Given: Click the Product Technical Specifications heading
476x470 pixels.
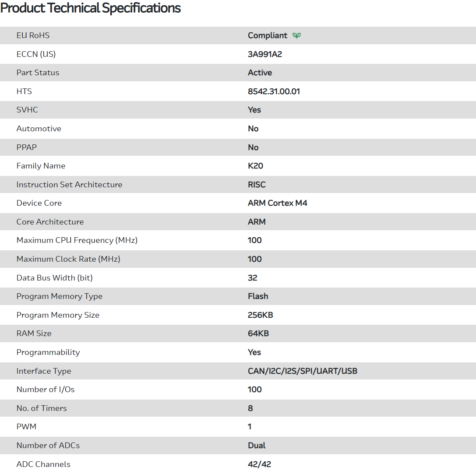Looking at the screenshot, I should coord(91,8).
